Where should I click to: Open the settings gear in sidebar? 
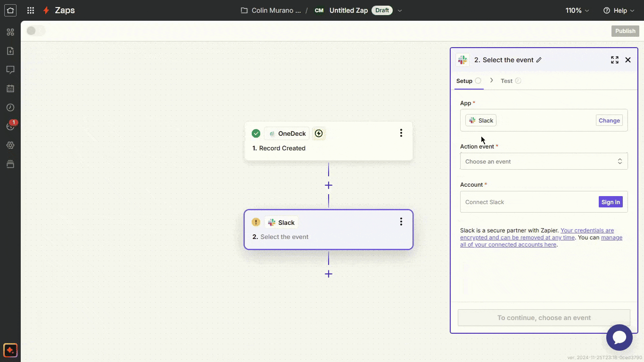[x=10, y=145]
